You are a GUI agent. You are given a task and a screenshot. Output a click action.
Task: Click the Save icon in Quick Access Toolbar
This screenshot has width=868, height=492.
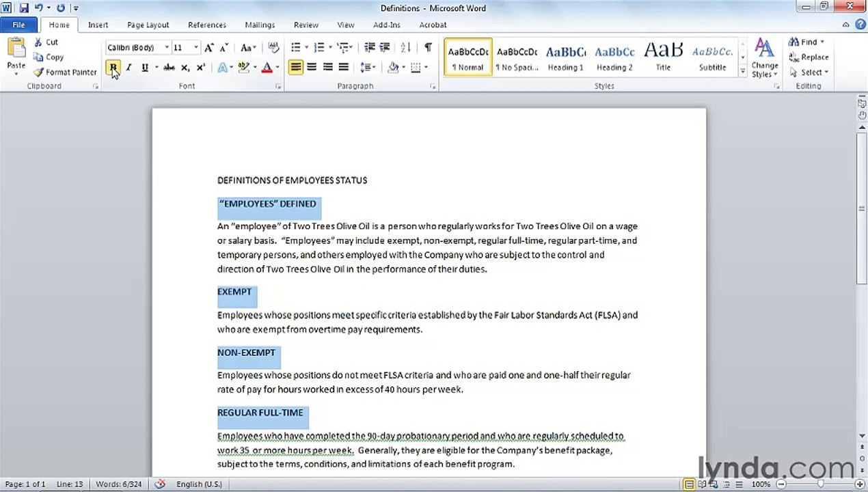click(24, 8)
